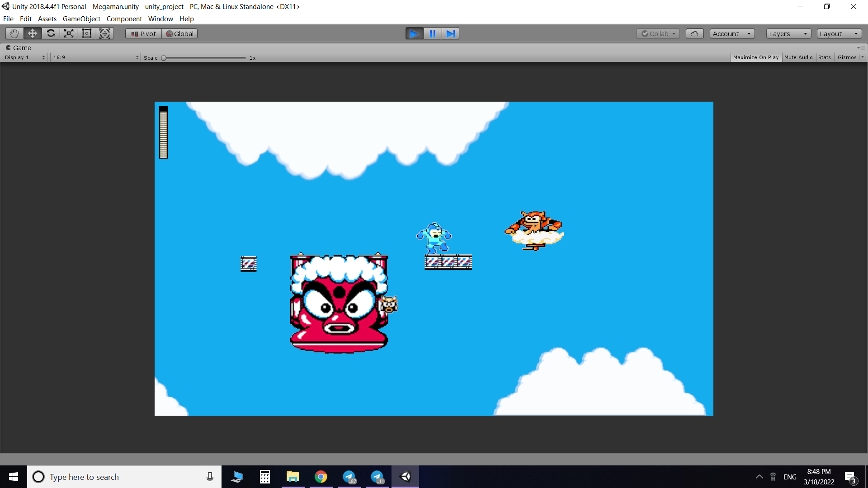Viewport: 868px width, 488px height.
Task: Select the Transform tool
Action: click(x=105, y=33)
